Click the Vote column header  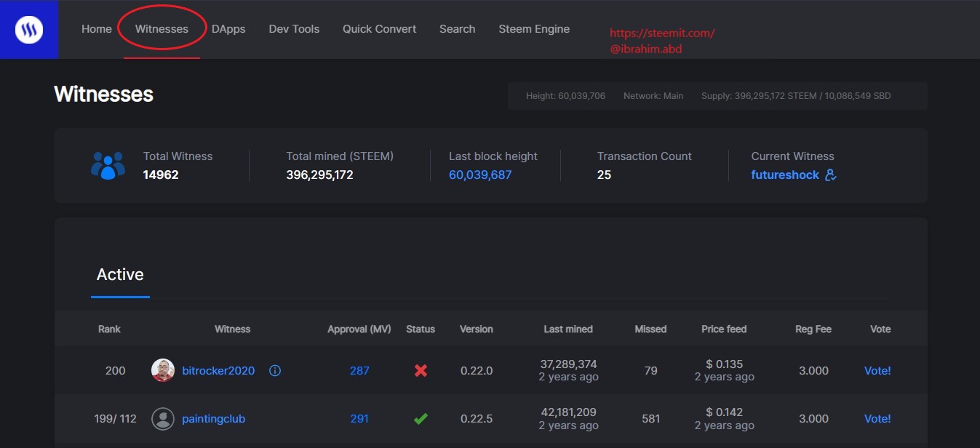(880, 329)
